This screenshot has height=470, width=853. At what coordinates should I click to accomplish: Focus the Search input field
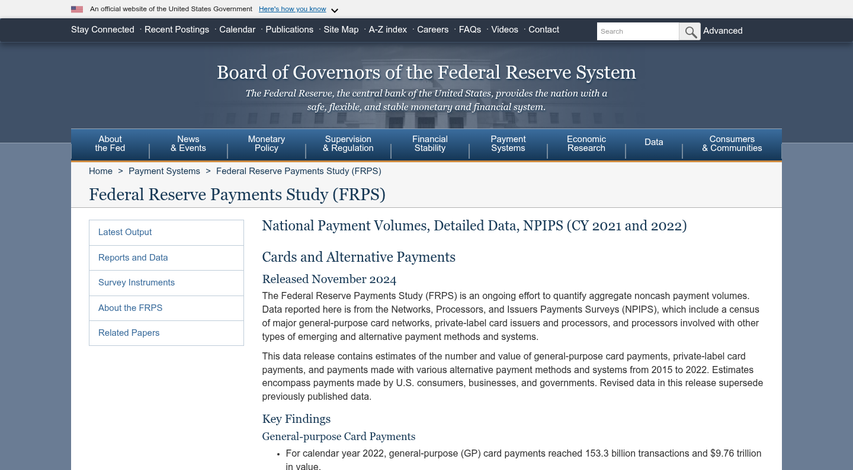638,32
